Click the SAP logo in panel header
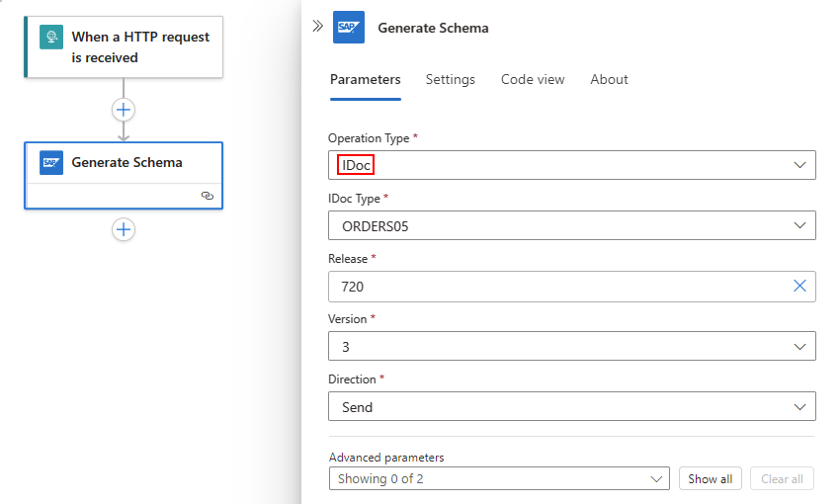Screen dimensions: 840x504 tap(349, 28)
